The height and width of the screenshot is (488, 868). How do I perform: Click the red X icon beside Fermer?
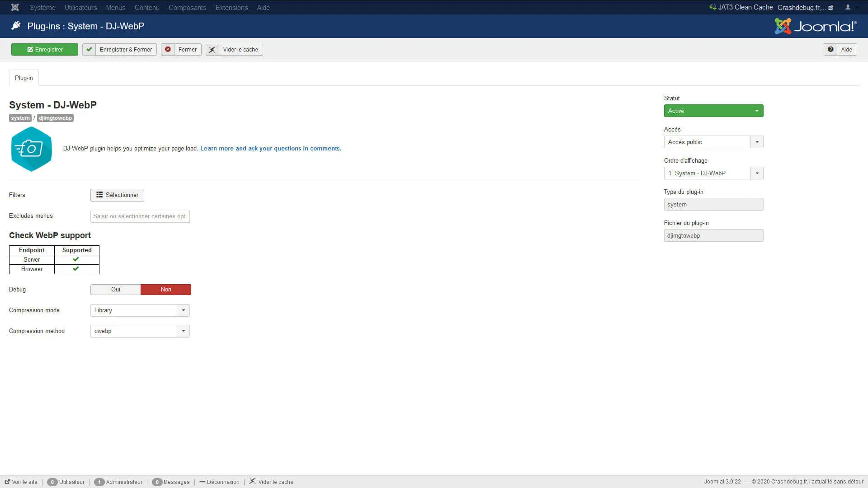click(x=168, y=50)
